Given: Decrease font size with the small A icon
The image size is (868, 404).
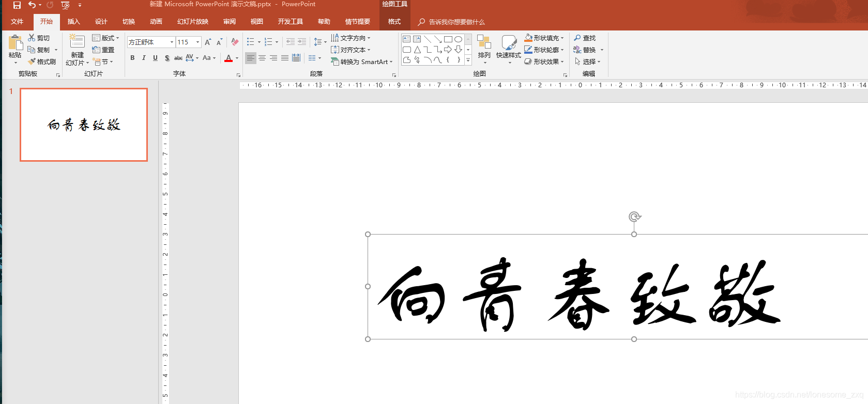Looking at the screenshot, I should pos(219,42).
